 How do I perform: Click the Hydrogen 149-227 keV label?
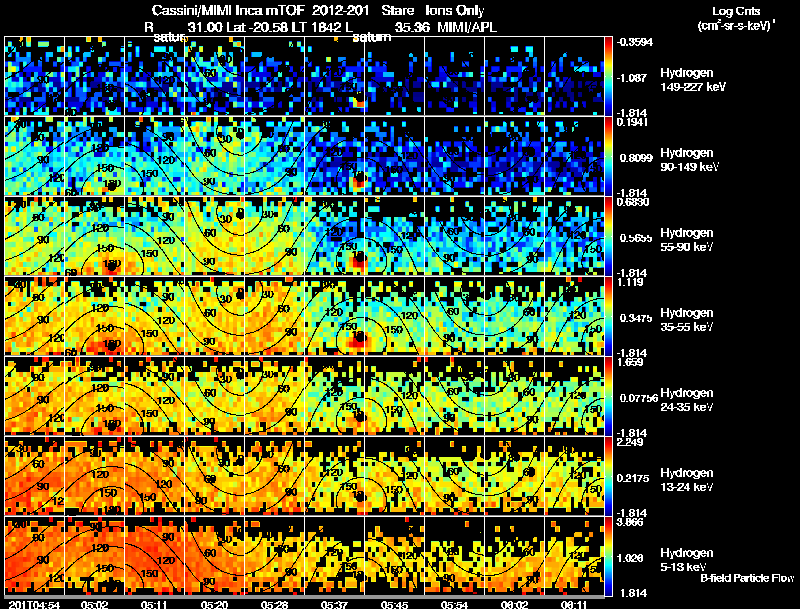(x=692, y=80)
